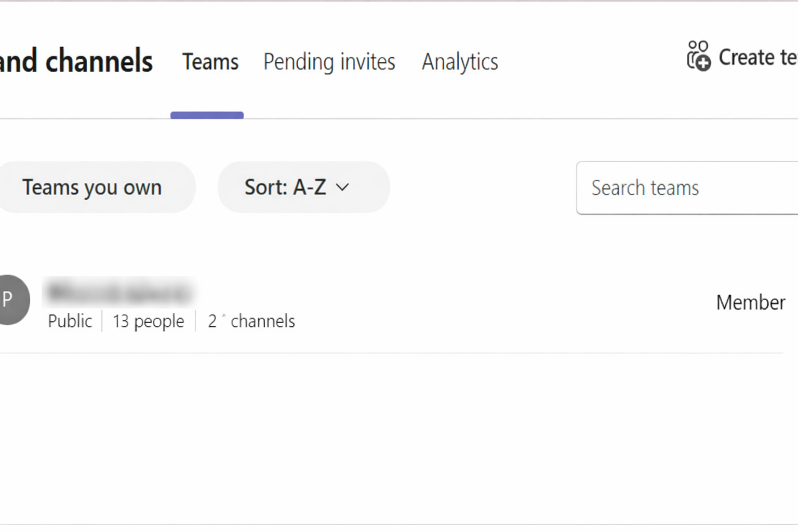Click the Member role label on the team row

[x=750, y=302]
